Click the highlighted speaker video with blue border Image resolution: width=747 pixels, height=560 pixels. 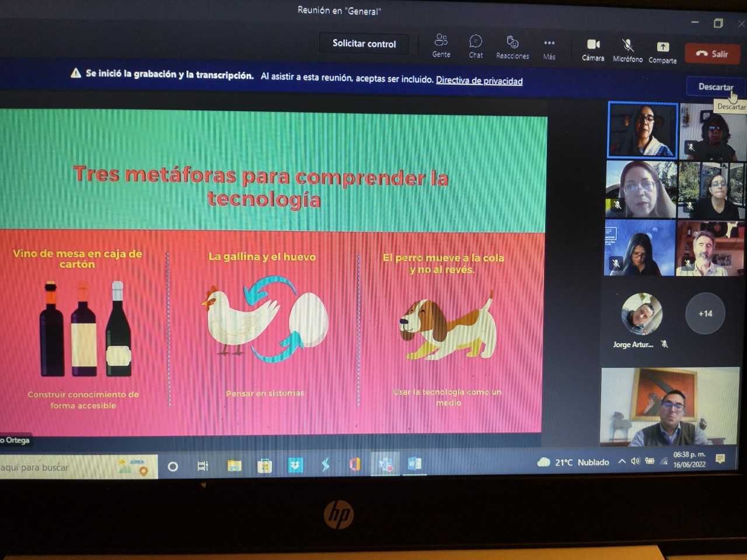pos(643,130)
